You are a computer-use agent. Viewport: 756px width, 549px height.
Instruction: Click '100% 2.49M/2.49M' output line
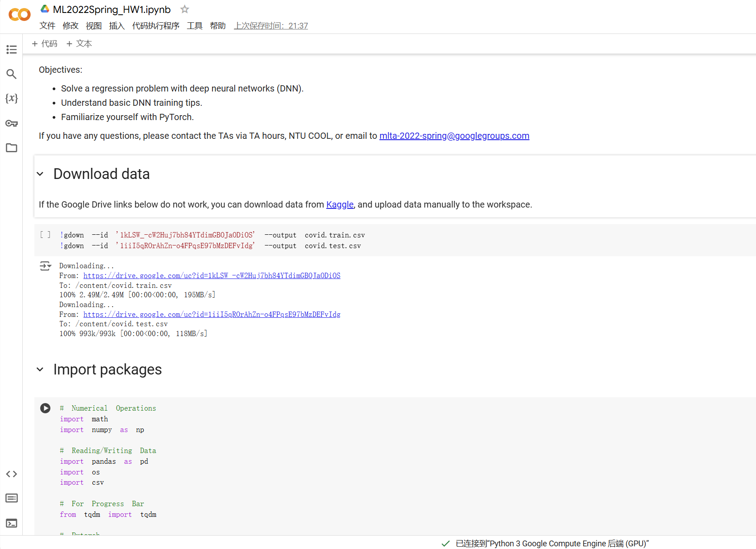(x=137, y=295)
